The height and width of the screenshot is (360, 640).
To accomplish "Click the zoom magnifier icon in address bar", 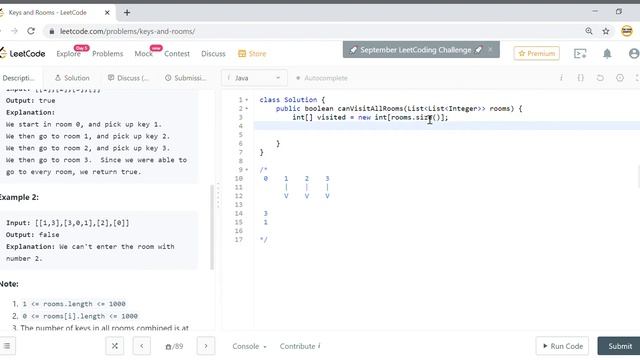I will tap(589, 31).
